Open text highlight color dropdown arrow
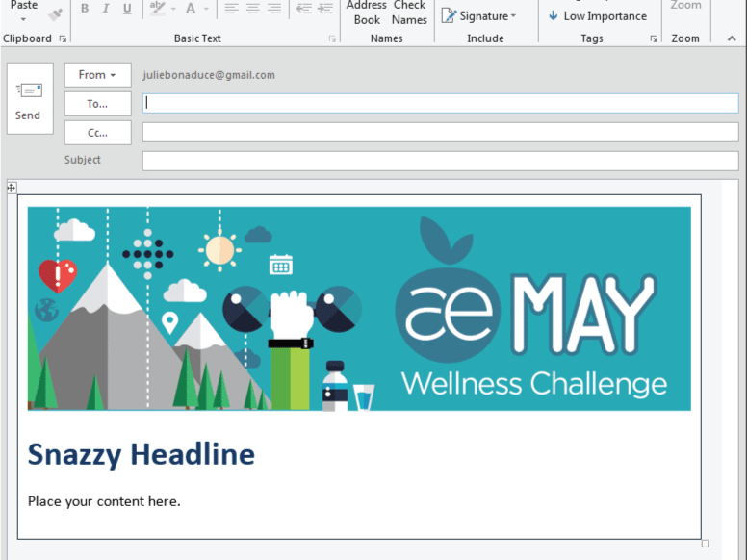Screen dimensions: 747x560 pos(173,9)
